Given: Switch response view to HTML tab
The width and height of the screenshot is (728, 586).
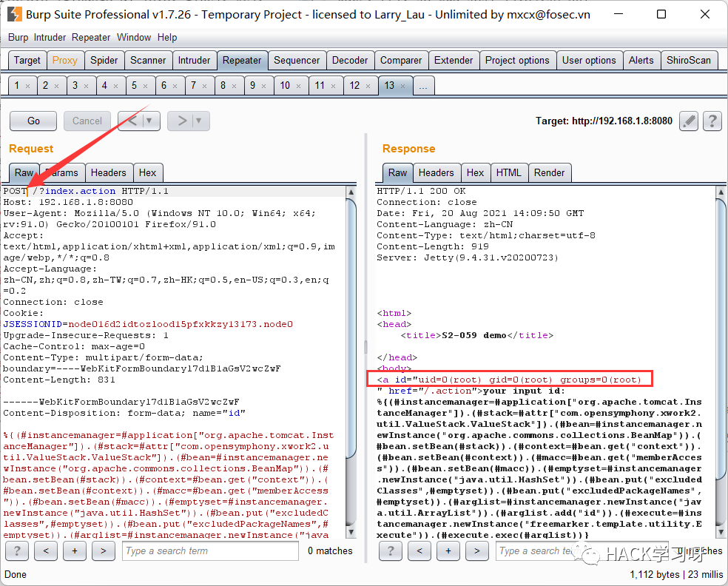Looking at the screenshot, I should pyautogui.click(x=508, y=172).
